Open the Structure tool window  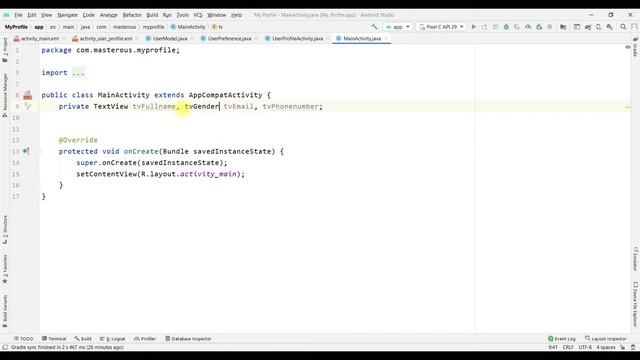pos(5,229)
